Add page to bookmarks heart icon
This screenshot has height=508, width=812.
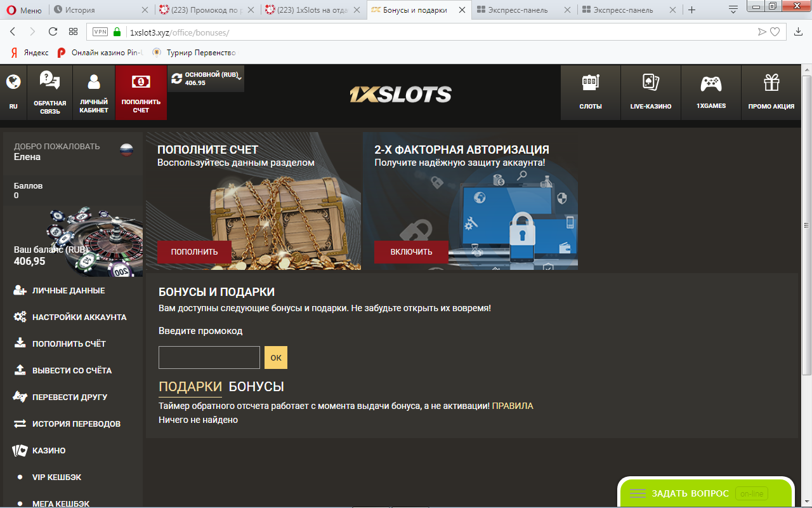click(x=775, y=32)
